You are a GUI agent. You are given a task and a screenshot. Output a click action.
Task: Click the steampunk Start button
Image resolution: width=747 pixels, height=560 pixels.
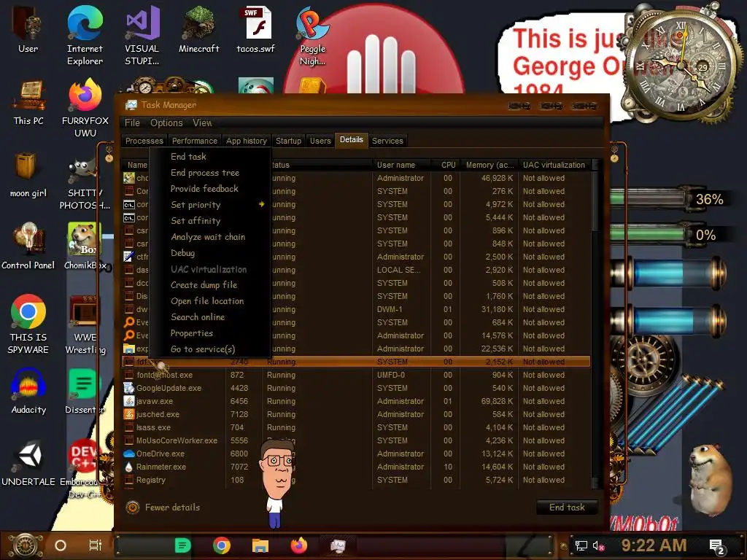pos(26,545)
